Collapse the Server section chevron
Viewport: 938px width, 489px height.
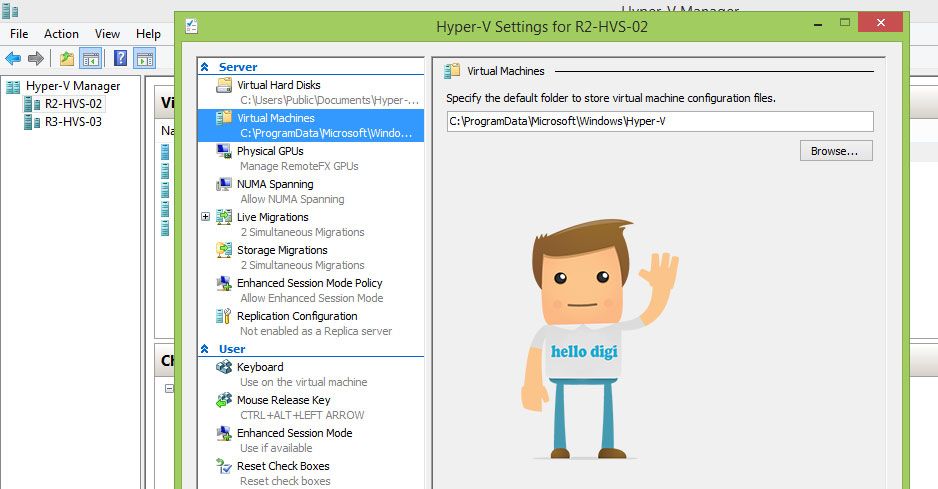click(x=205, y=67)
